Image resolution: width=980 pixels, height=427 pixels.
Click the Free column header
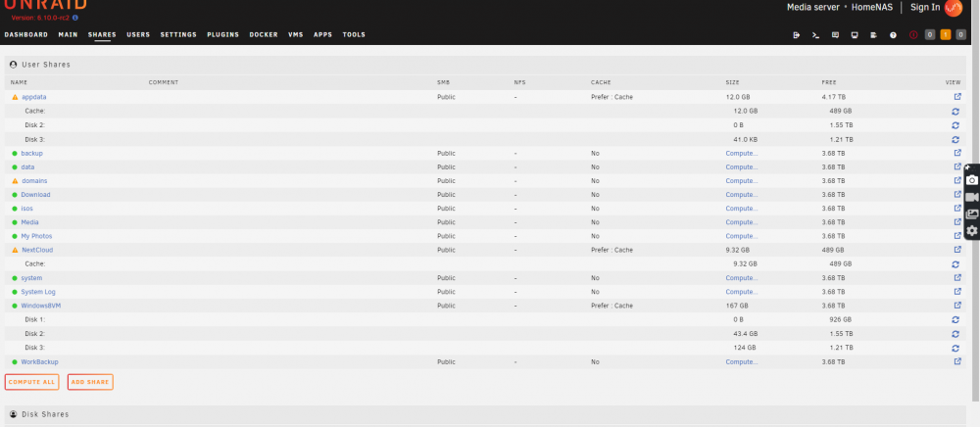829,82
